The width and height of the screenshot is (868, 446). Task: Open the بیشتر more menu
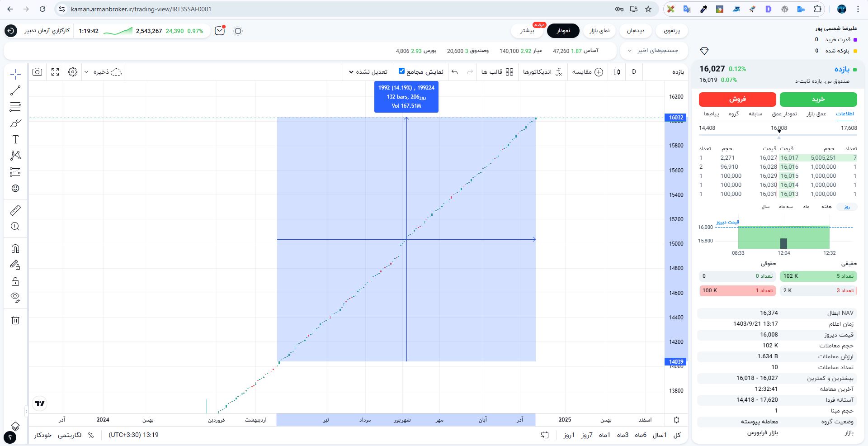[527, 31]
